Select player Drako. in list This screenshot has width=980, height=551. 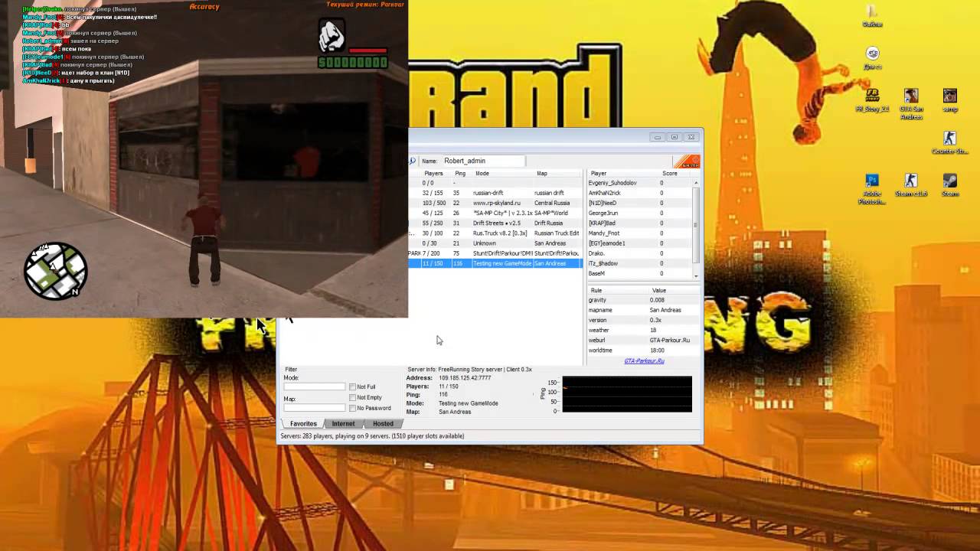(640, 253)
